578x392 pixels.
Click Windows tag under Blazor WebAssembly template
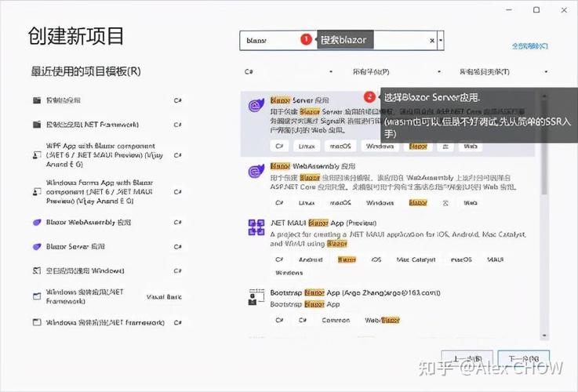tap(380, 202)
